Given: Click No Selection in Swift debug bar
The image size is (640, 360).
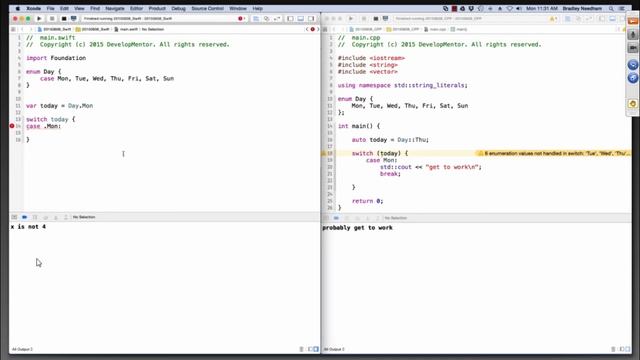Looking at the screenshot, I should [84, 217].
